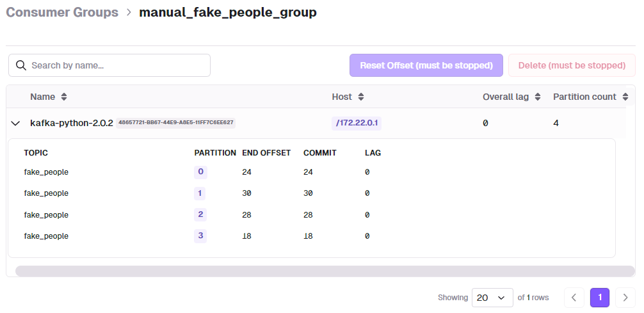Select the manual_fake_people_group breadcrumb title

pyautogui.click(x=227, y=12)
